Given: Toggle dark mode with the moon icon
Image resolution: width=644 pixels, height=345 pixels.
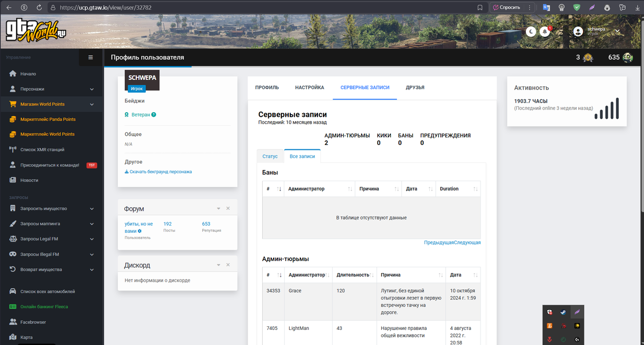Looking at the screenshot, I should [531, 32].
